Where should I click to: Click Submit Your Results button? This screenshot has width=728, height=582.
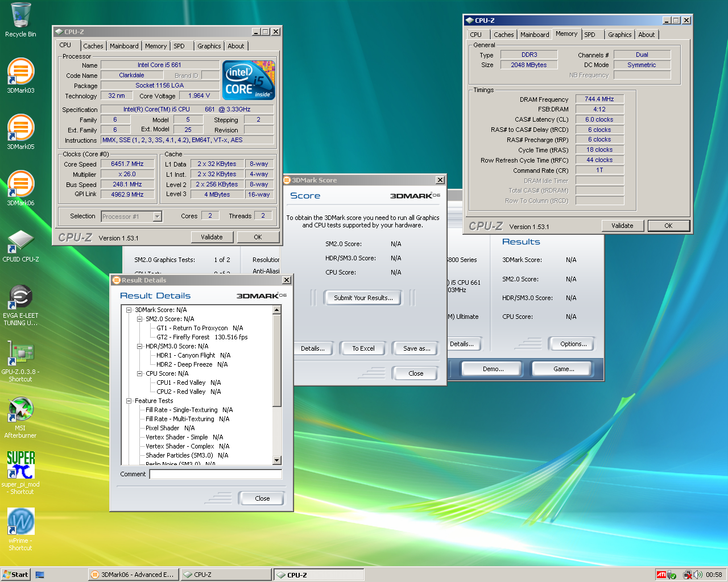pos(363,298)
